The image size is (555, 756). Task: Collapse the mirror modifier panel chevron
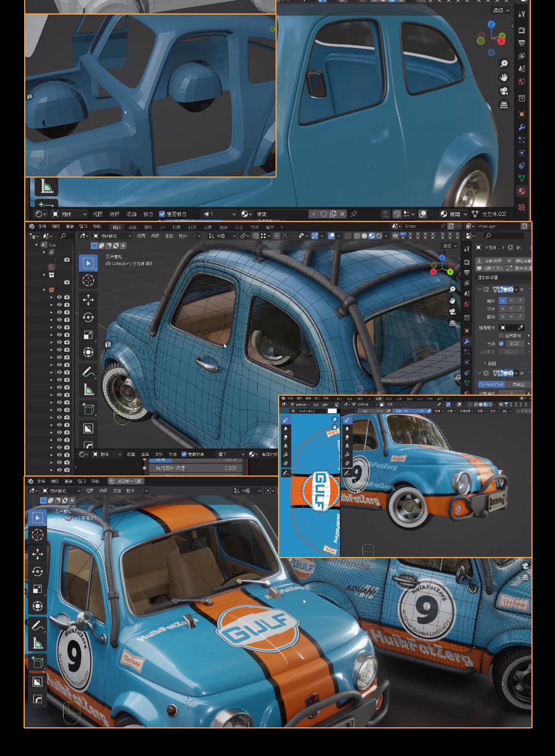pos(479,289)
